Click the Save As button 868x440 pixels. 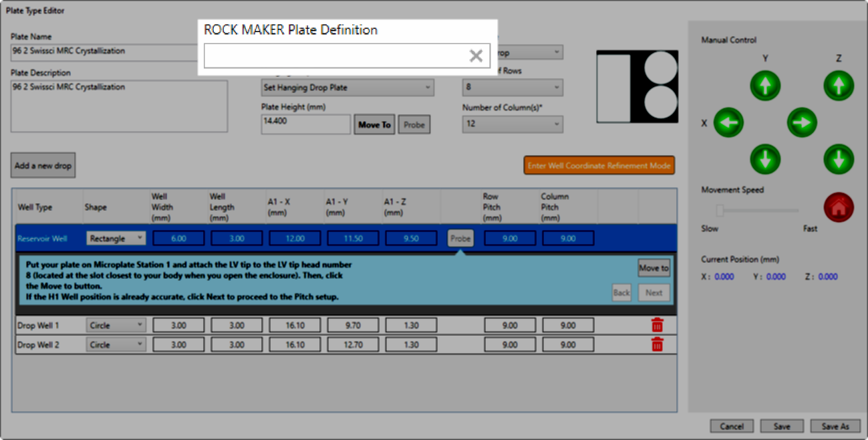tap(835, 426)
